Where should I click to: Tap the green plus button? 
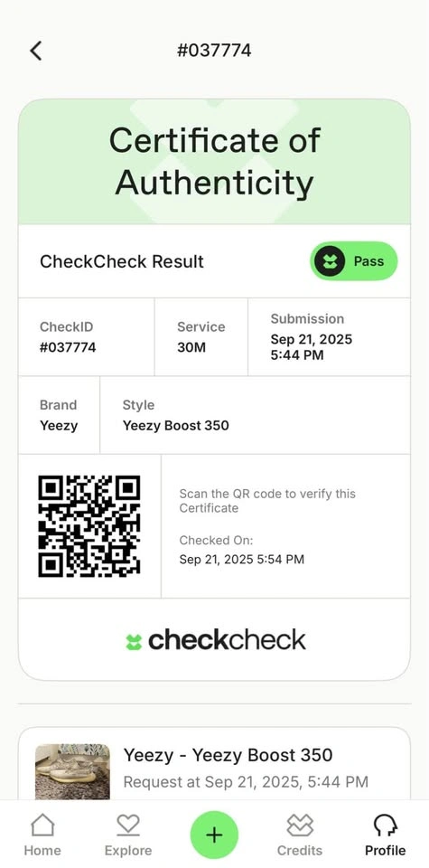(x=214, y=835)
